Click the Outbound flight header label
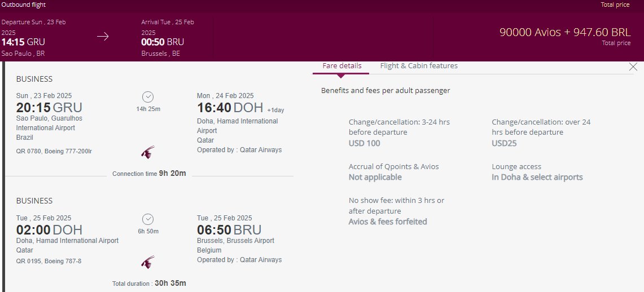 click(x=23, y=5)
